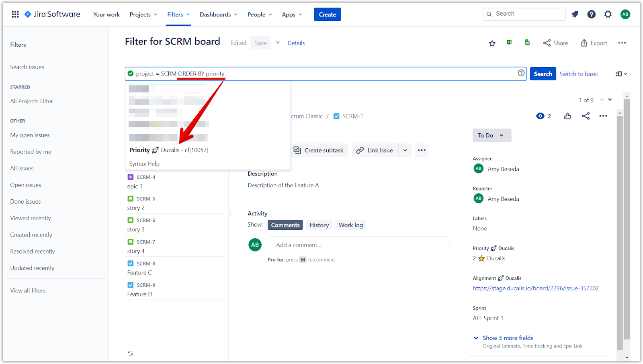Vote using the thumbs-up icon

tap(567, 116)
